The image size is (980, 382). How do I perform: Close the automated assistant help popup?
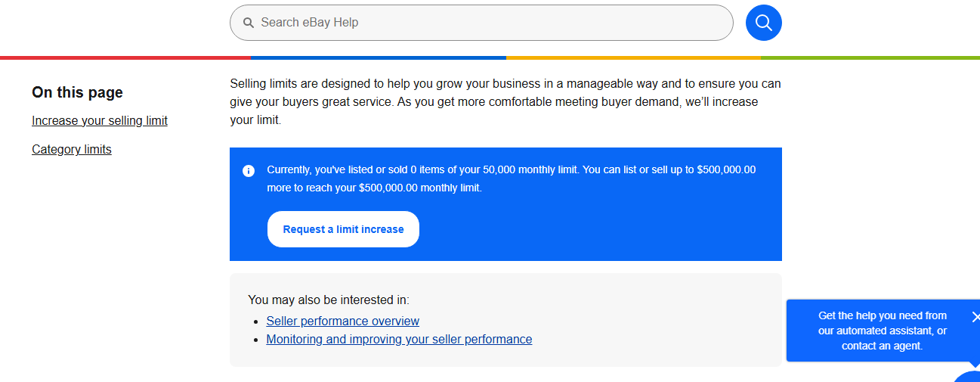[975, 317]
